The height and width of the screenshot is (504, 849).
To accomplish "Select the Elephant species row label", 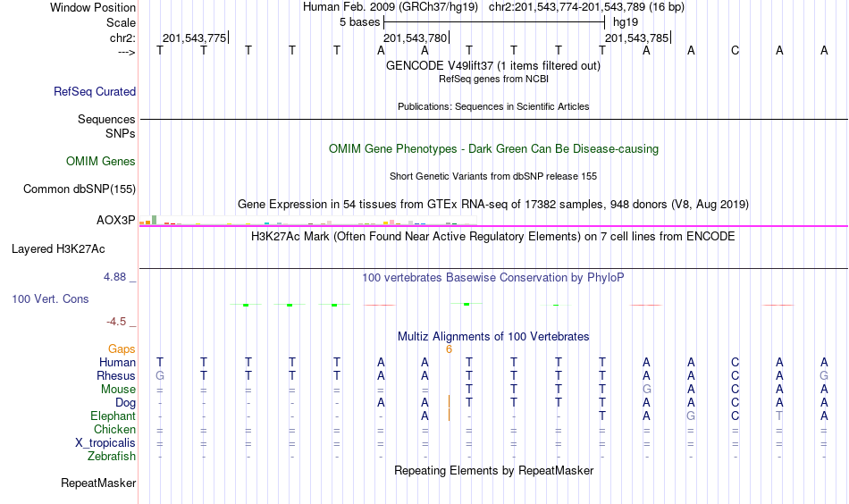I will tap(113, 416).
